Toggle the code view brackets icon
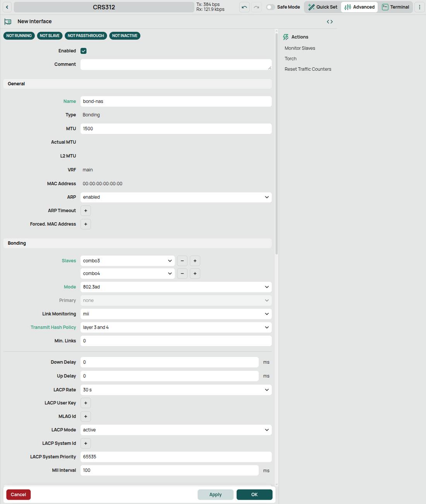The width and height of the screenshot is (426, 504). click(330, 22)
